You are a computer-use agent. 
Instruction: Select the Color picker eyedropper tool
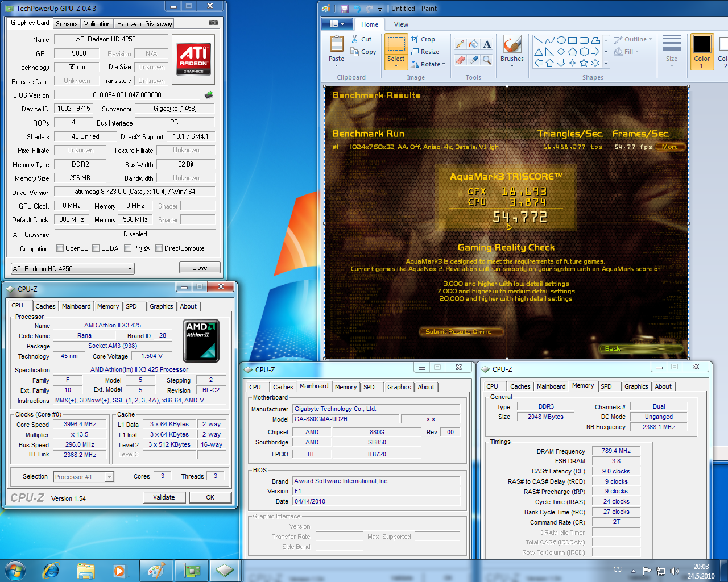(474, 60)
